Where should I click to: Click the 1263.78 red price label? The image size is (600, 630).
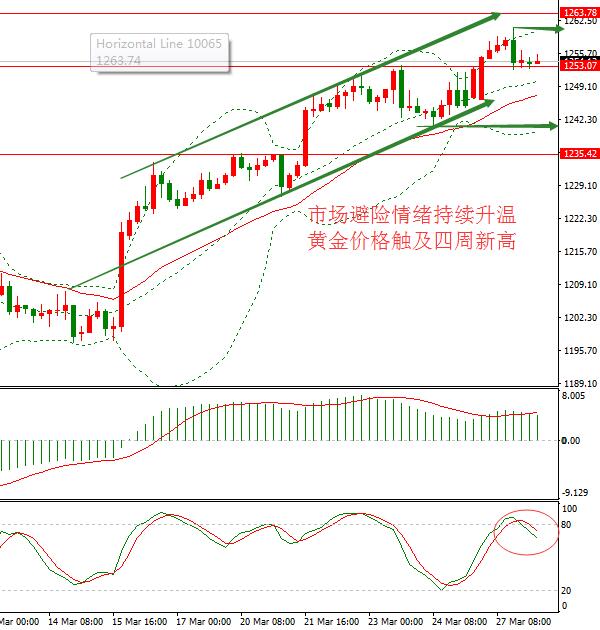[x=580, y=12]
